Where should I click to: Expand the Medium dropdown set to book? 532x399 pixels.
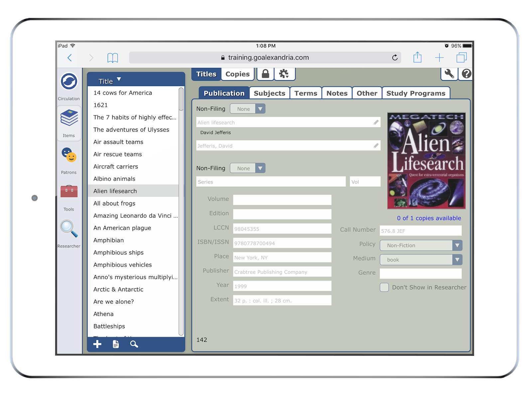pyautogui.click(x=458, y=260)
